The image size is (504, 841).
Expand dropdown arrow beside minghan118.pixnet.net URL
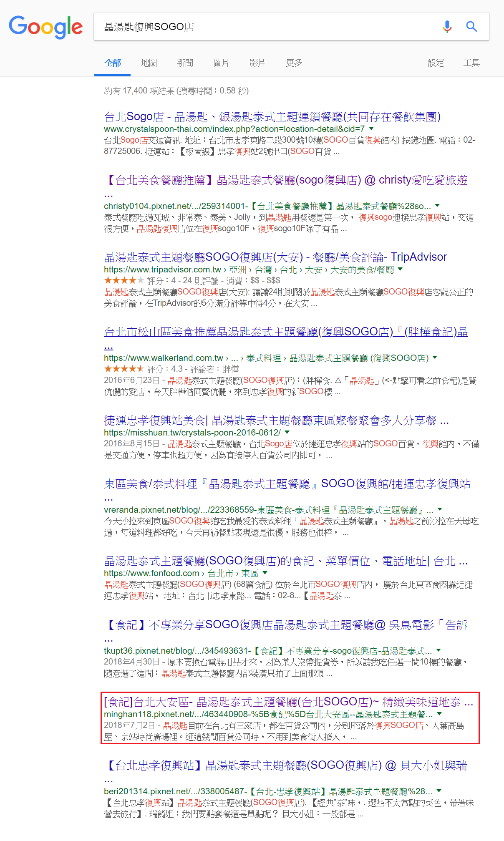tap(439, 714)
